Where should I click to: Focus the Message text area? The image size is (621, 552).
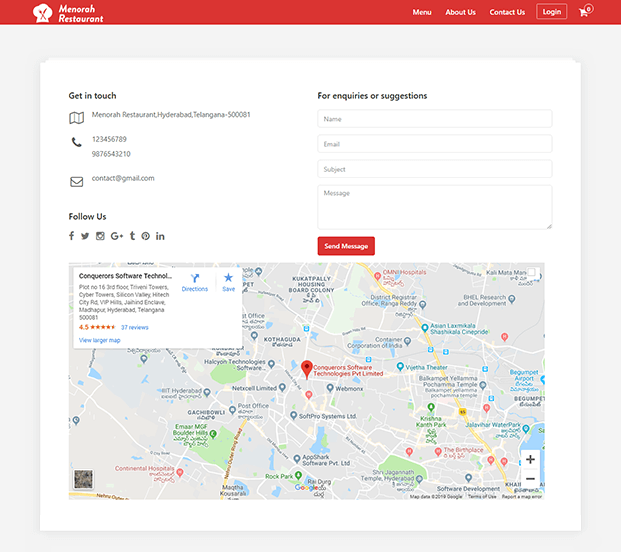tap(434, 207)
